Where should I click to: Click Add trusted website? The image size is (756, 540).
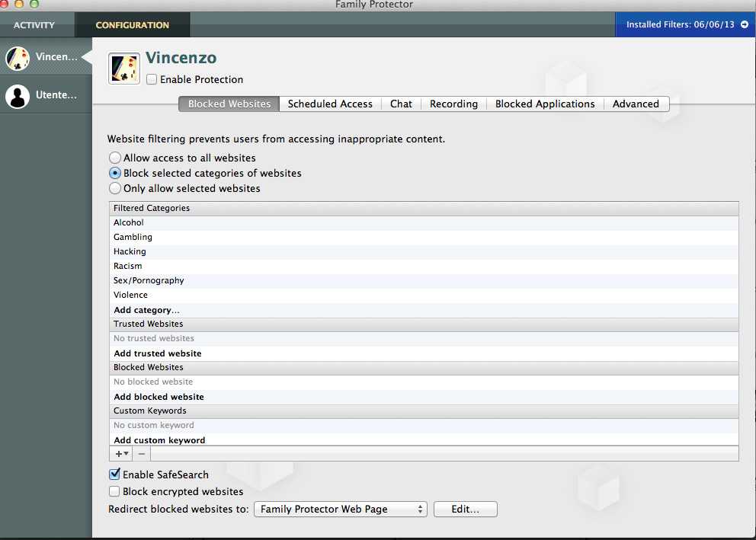pyautogui.click(x=158, y=353)
